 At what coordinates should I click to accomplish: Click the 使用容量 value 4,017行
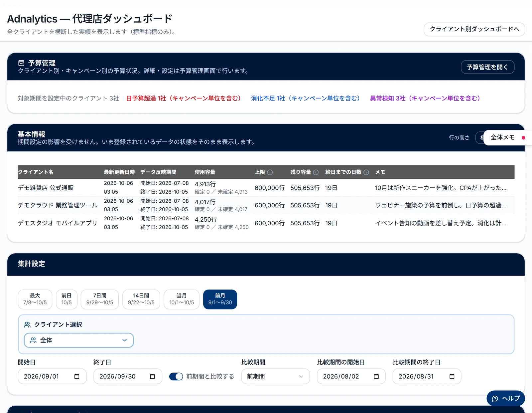(x=205, y=202)
